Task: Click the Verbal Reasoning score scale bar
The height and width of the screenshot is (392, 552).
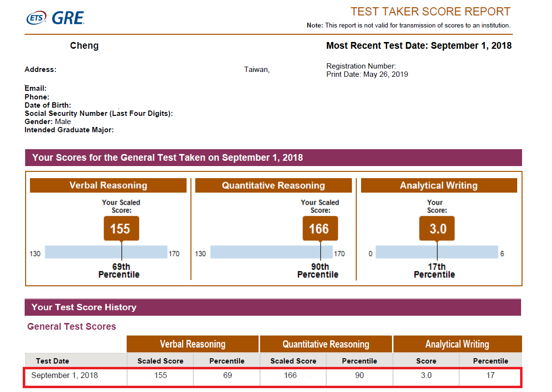Action: (x=106, y=252)
